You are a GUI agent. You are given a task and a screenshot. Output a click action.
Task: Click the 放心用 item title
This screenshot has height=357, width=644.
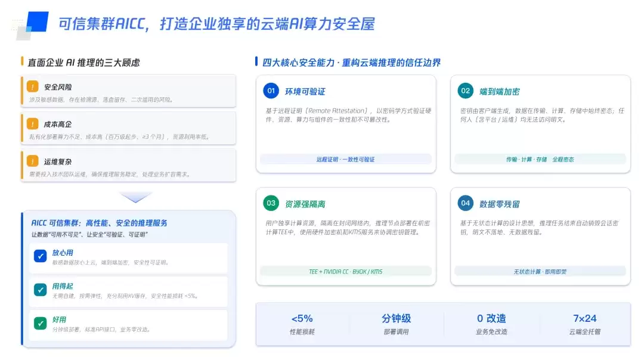pyautogui.click(x=63, y=253)
